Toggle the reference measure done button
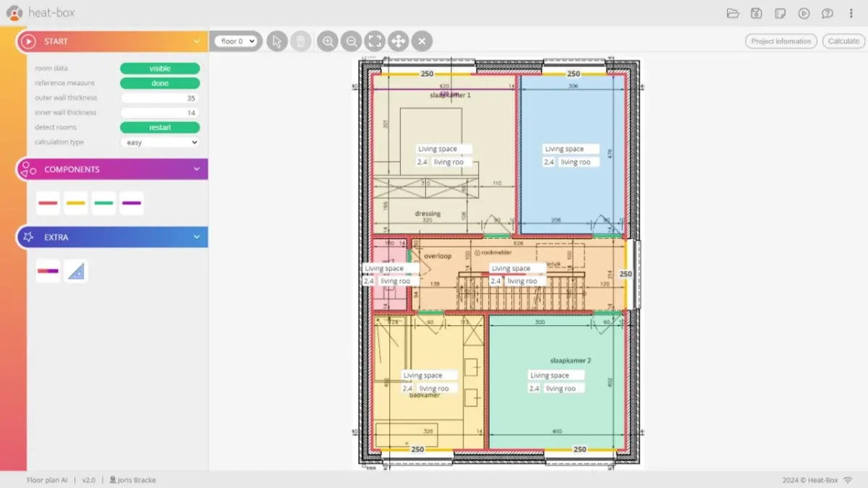The image size is (868, 488). 160,83
